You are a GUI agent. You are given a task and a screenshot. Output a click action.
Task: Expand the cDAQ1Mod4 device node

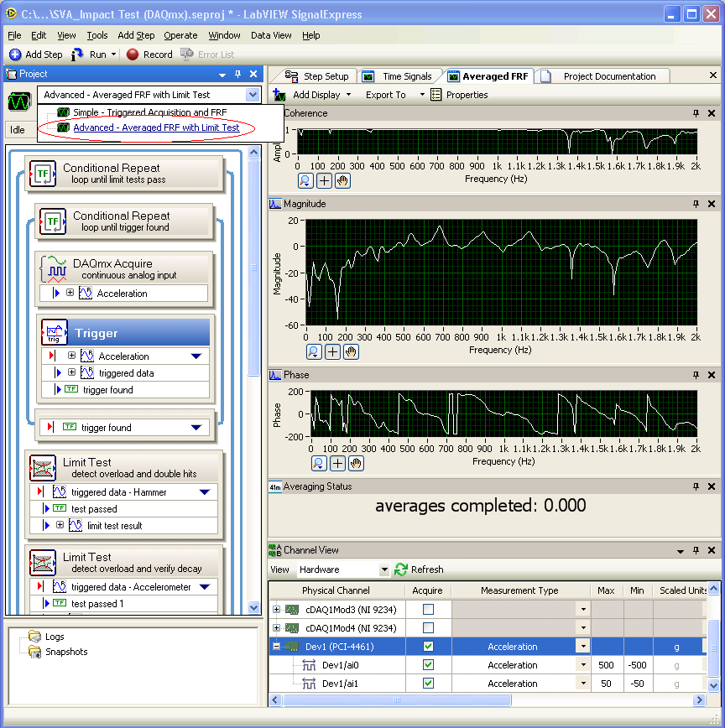(276, 627)
